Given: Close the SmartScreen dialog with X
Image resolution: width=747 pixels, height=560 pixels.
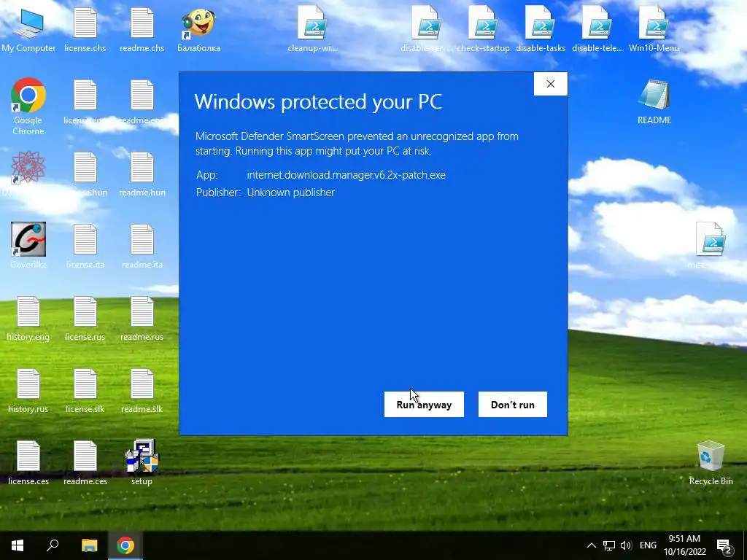Looking at the screenshot, I should (x=550, y=84).
